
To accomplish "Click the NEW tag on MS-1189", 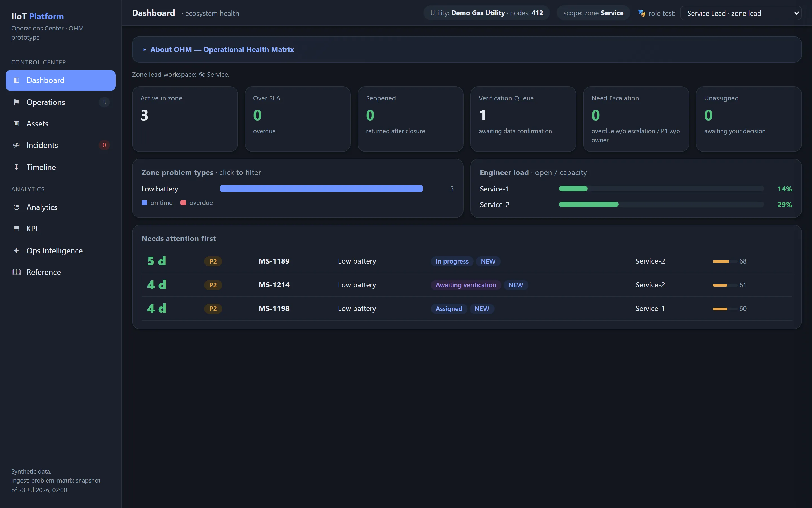I will 488,261.
